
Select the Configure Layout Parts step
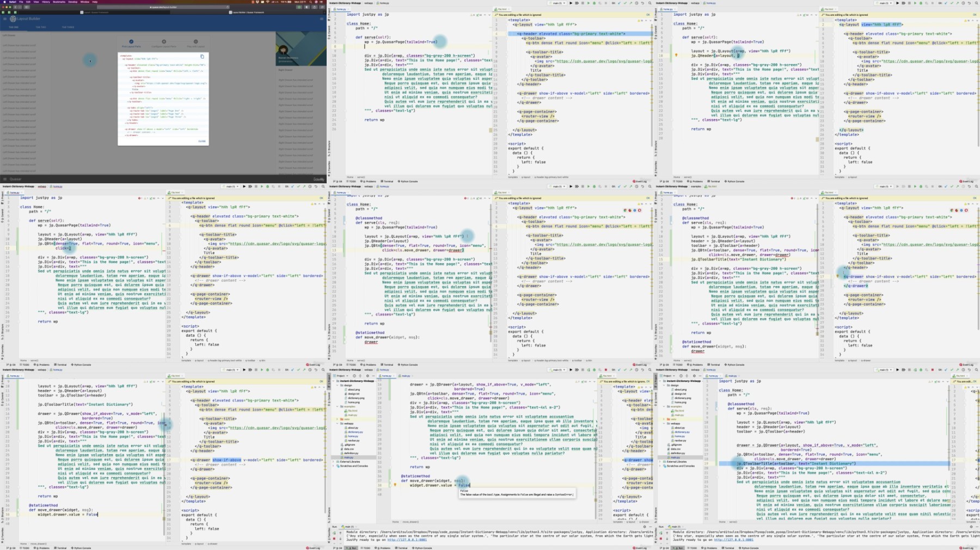click(164, 44)
